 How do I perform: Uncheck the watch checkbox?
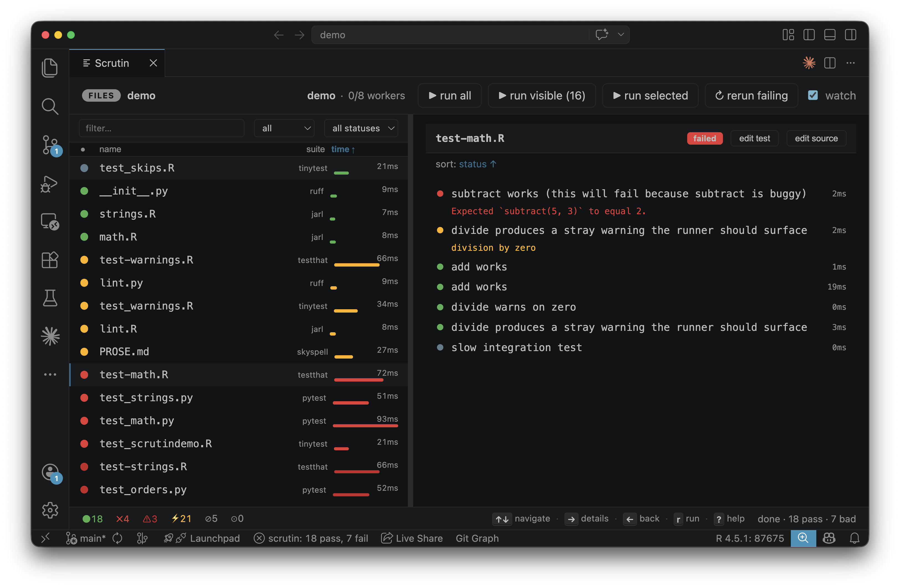click(x=813, y=95)
